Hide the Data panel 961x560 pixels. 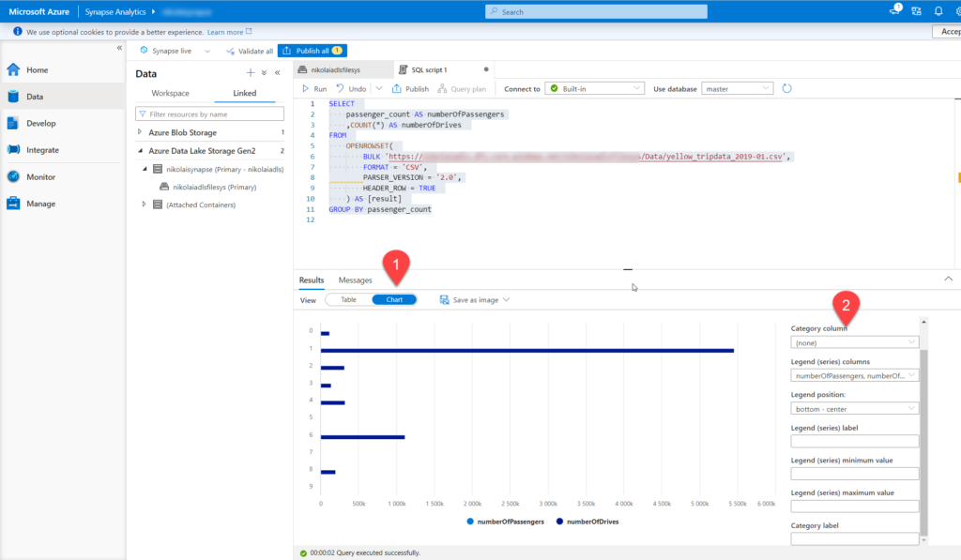click(x=278, y=73)
